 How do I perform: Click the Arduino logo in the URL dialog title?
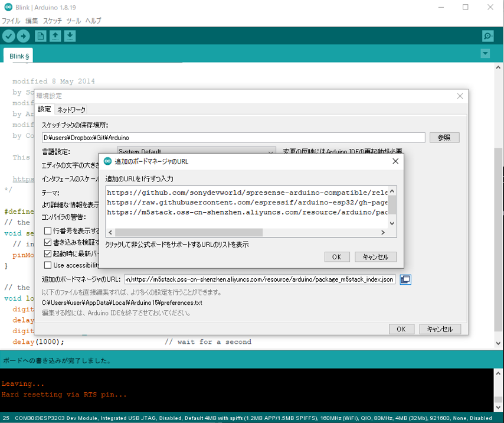(x=107, y=161)
